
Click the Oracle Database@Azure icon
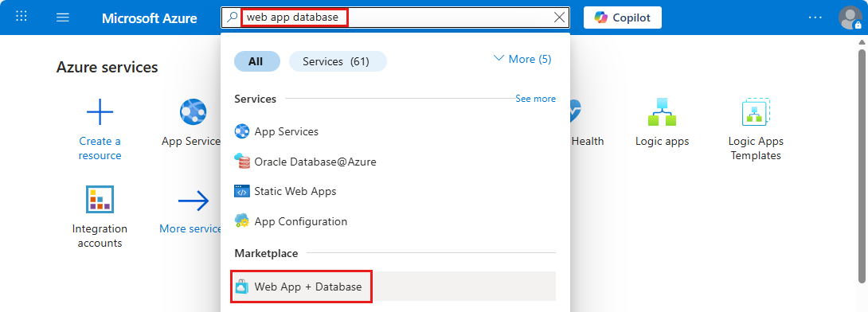click(242, 162)
